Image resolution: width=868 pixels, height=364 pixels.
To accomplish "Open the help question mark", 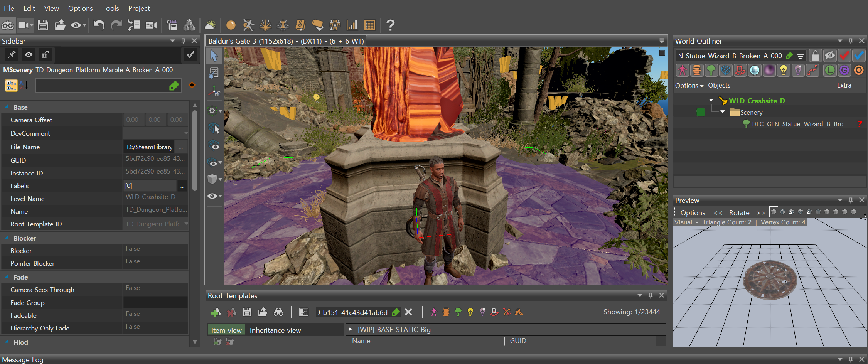I will (390, 25).
